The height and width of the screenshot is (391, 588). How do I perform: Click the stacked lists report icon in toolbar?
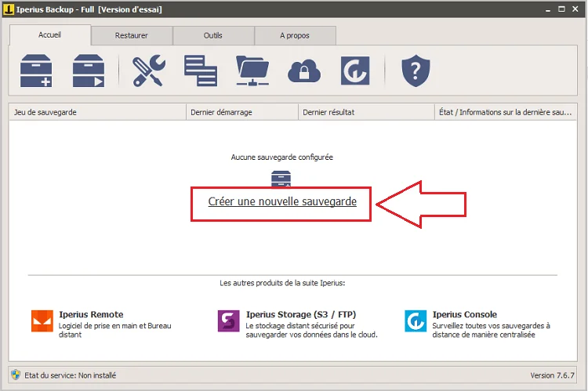201,71
